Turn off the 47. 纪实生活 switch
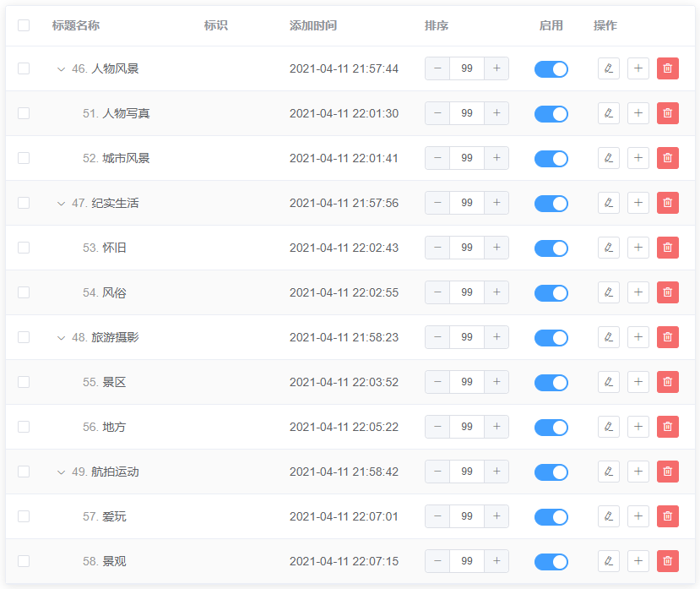This screenshot has height=589, width=700. 551,204
